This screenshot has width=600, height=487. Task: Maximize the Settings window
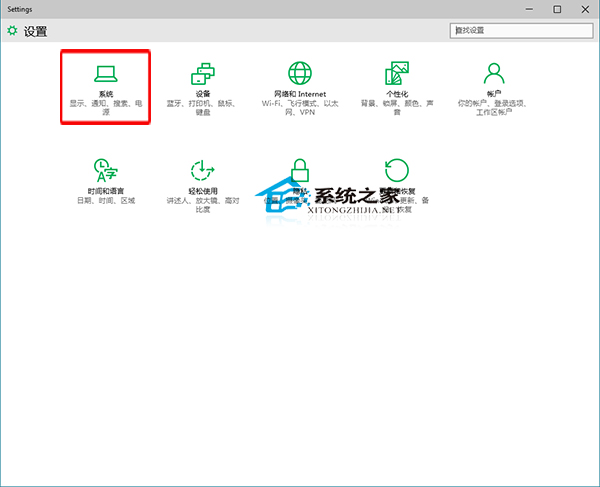[557, 9]
